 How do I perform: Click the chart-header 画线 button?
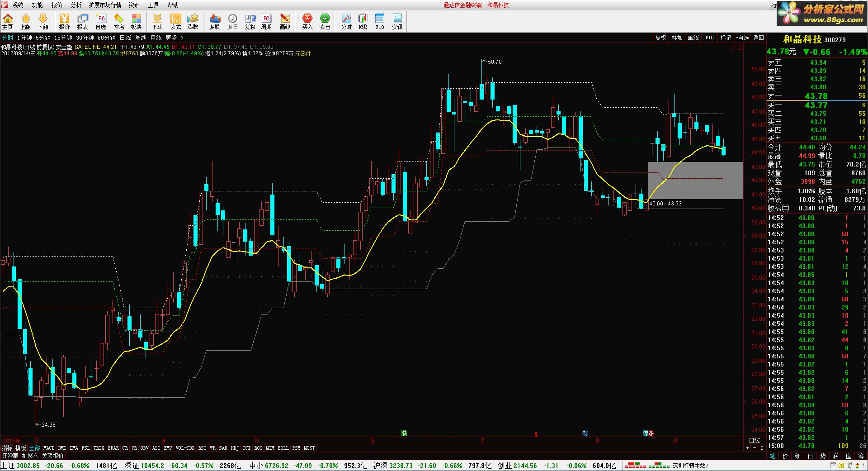click(x=693, y=38)
